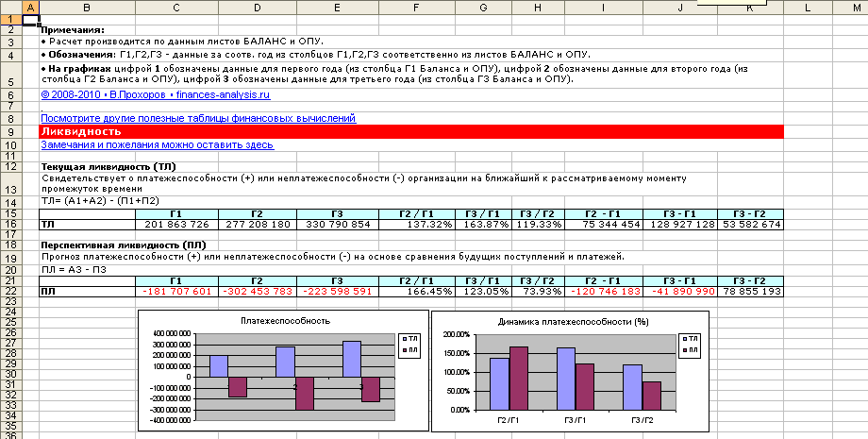
Task: Select ПЛ row label in row 22
Action: 88,291
